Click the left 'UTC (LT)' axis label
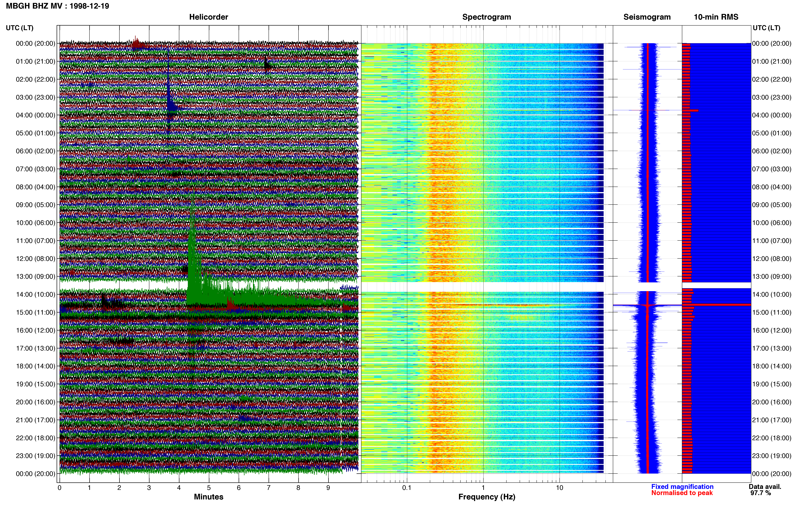The width and height of the screenshot is (812, 508). 19,28
